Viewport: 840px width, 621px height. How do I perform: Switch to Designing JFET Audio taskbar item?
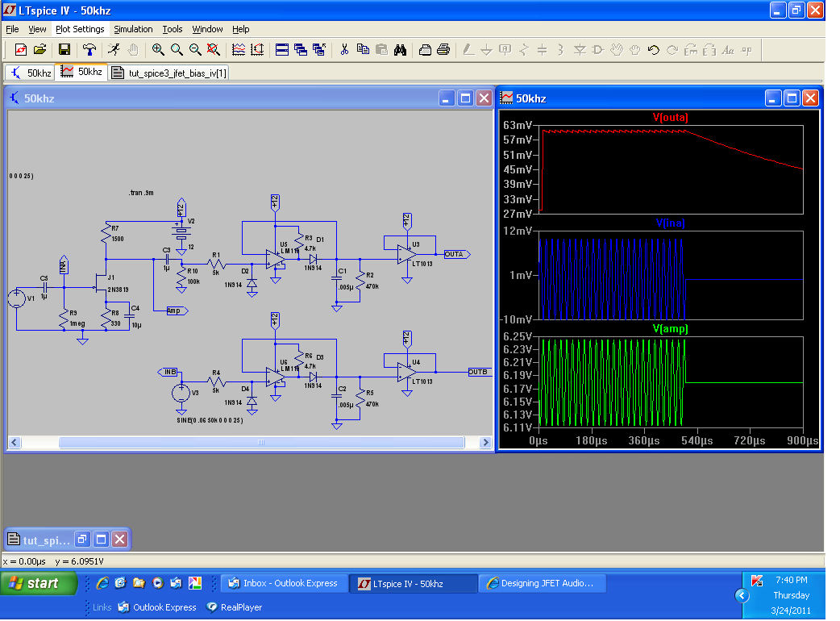coord(543,583)
